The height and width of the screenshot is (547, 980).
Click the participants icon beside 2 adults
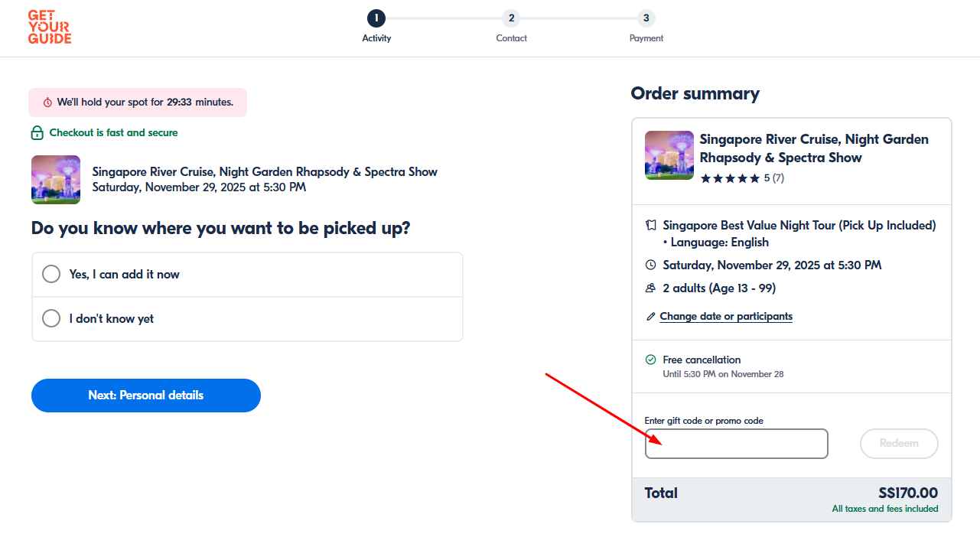coord(650,288)
